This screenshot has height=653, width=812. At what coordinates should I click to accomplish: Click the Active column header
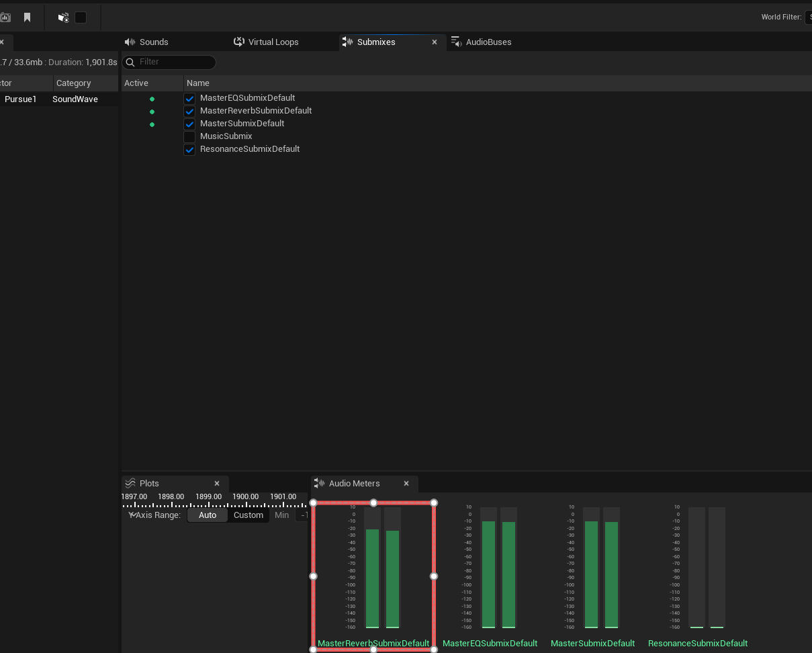tap(136, 83)
